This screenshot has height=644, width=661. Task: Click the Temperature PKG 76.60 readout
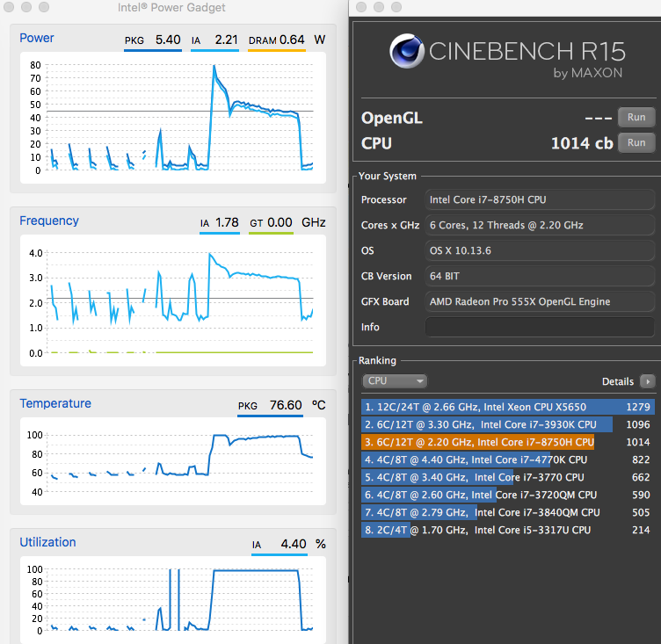[x=270, y=406]
